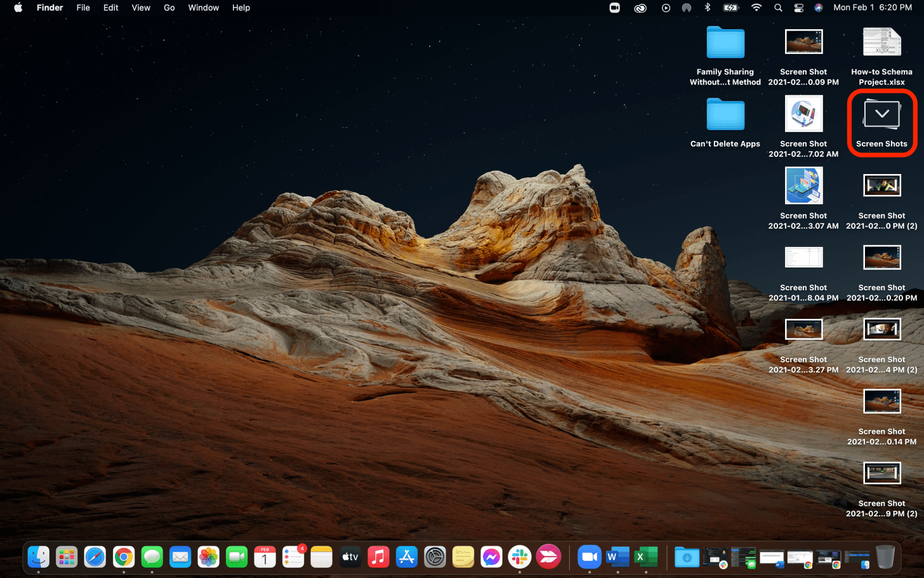The height and width of the screenshot is (578, 924).
Task: Open Microsoft Excel from the Dock
Action: [645, 558]
